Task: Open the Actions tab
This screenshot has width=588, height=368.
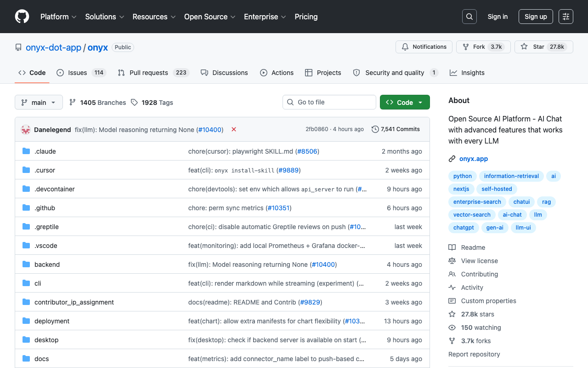Action: point(277,73)
